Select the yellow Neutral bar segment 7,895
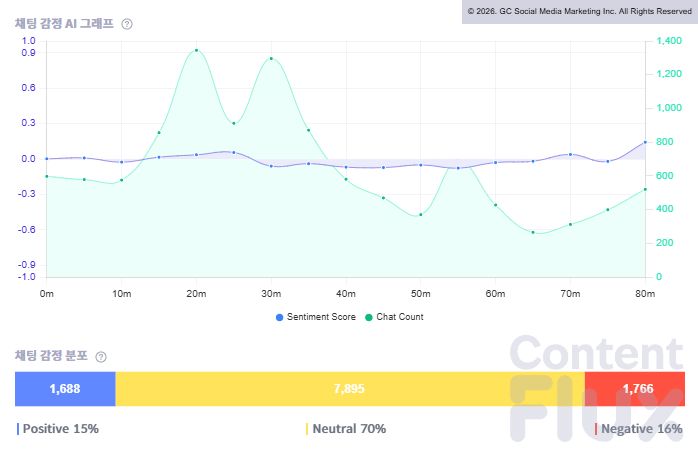The image size is (698, 457). (x=349, y=389)
